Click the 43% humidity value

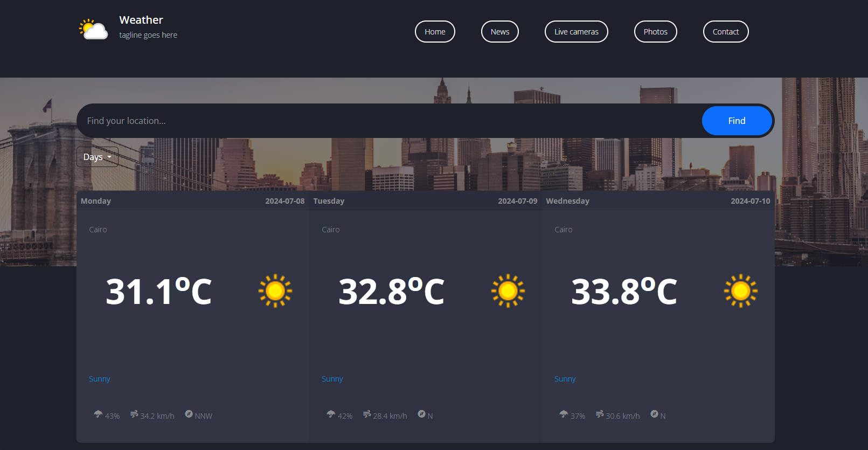[113, 416]
